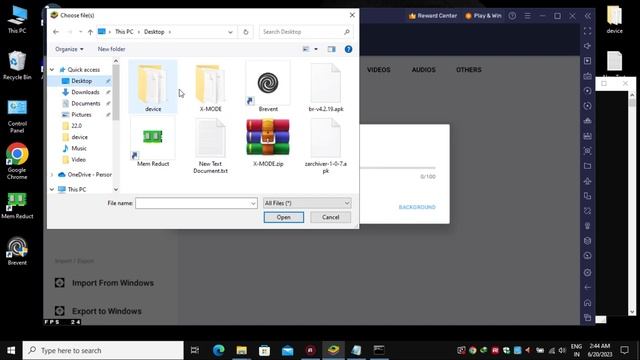Click Import From Windows
640x360 pixels.
tap(104, 283)
